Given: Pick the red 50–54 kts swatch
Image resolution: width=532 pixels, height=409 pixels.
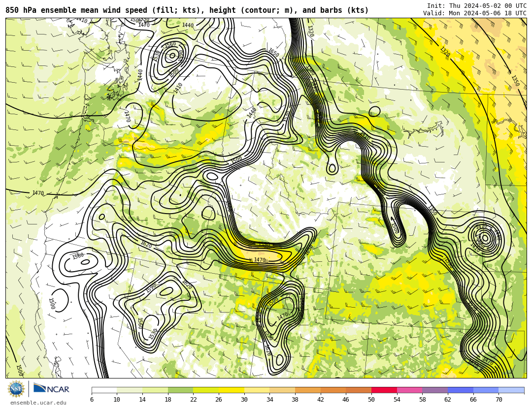Looking at the screenshot, I should (384, 390).
